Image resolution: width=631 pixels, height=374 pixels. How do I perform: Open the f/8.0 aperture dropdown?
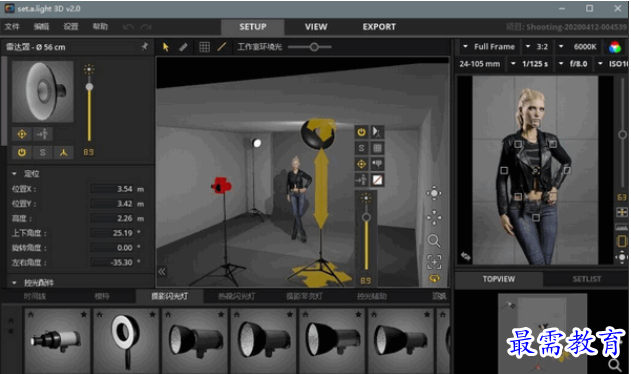573,64
